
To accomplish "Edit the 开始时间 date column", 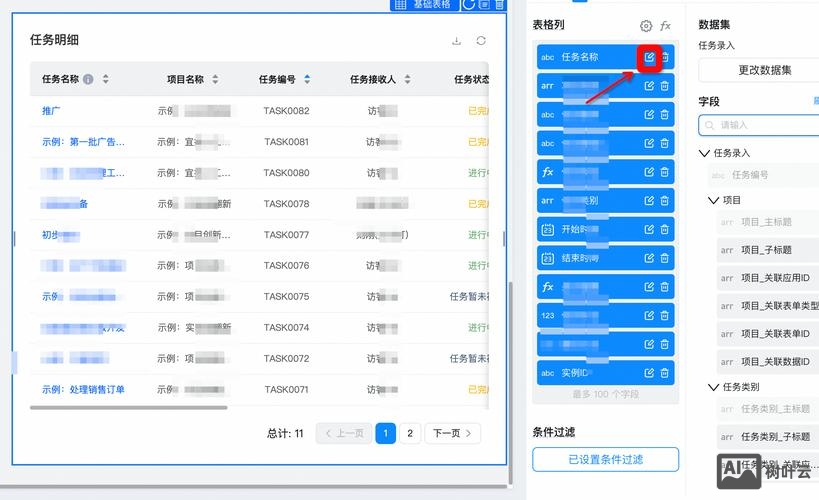I will pyautogui.click(x=649, y=229).
